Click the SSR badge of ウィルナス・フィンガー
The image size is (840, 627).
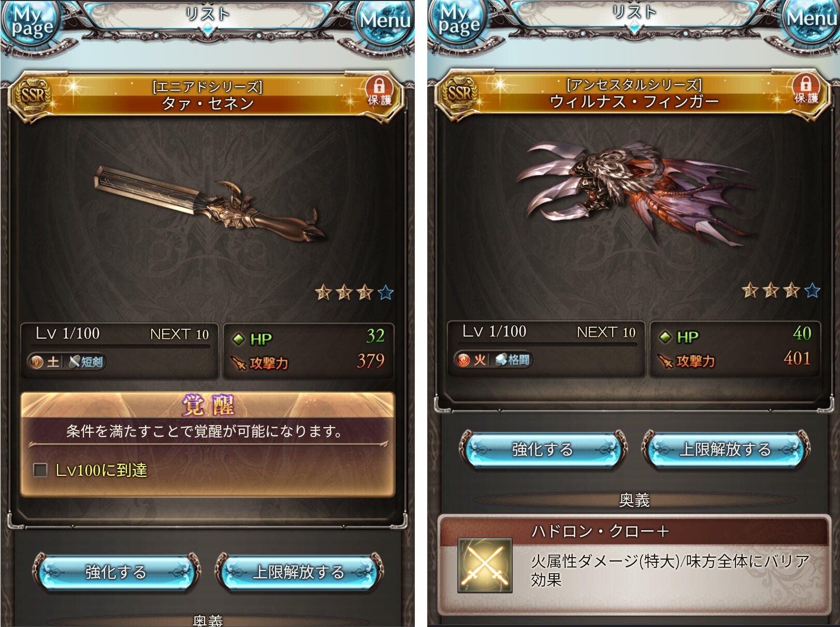[x=460, y=93]
